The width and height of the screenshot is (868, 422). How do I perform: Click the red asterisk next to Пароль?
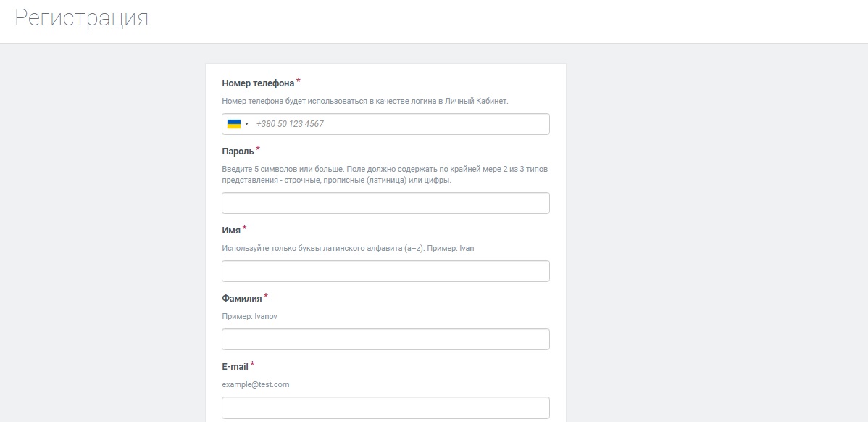pyautogui.click(x=258, y=149)
